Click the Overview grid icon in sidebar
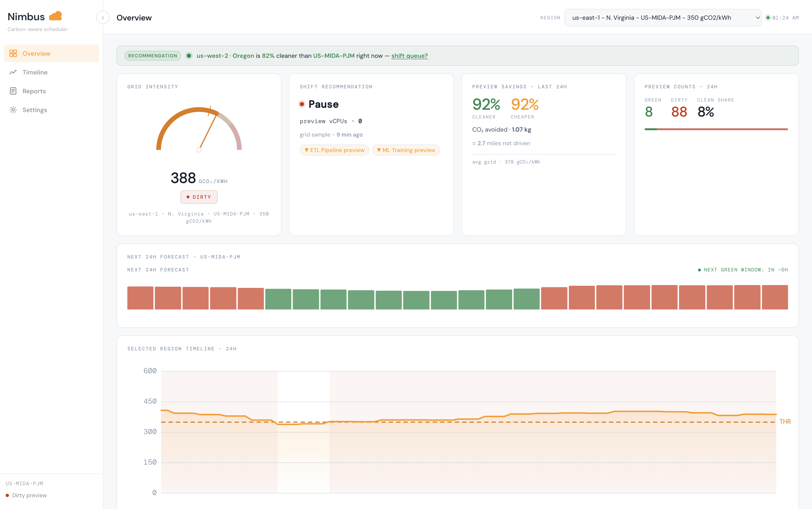812x509 pixels. click(13, 54)
